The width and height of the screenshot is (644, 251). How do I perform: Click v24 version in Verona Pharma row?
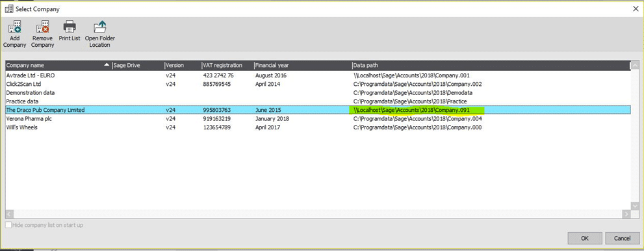tap(170, 119)
